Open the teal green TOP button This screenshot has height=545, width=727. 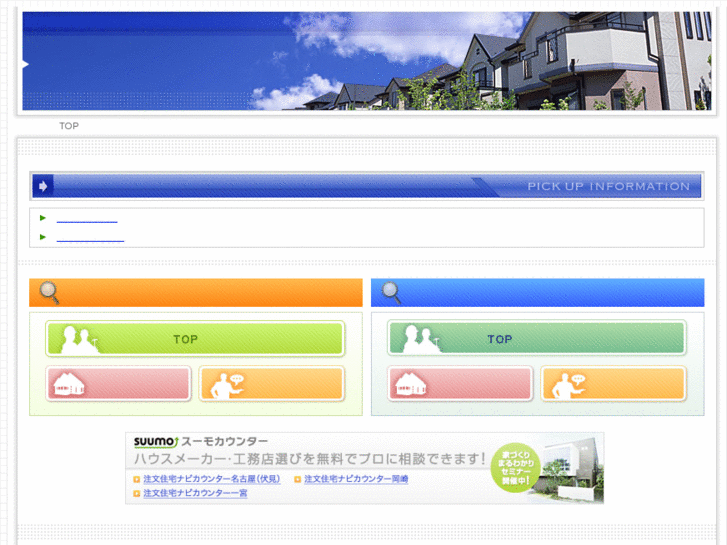pyautogui.click(x=536, y=339)
